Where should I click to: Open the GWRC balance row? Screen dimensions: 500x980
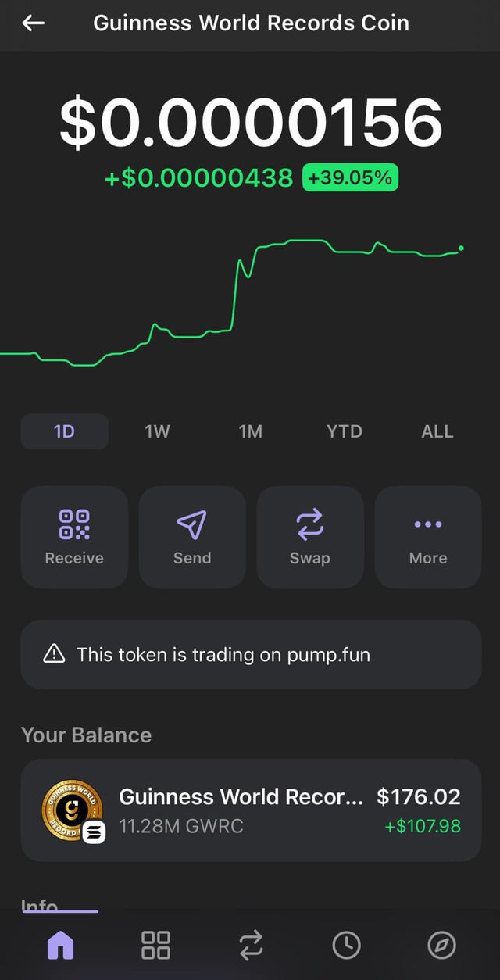click(x=251, y=810)
